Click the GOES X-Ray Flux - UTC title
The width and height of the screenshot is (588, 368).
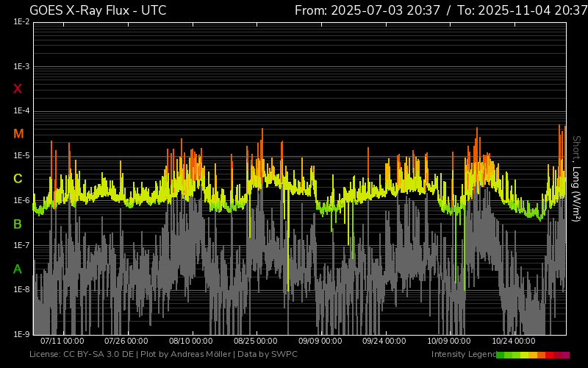[x=98, y=10]
